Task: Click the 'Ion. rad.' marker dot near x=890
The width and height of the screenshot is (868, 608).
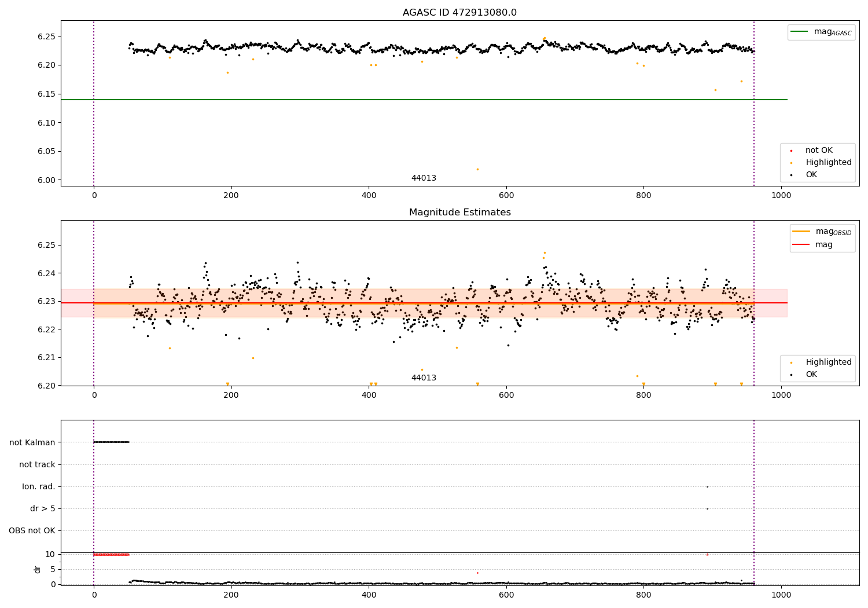Action: click(707, 486)
